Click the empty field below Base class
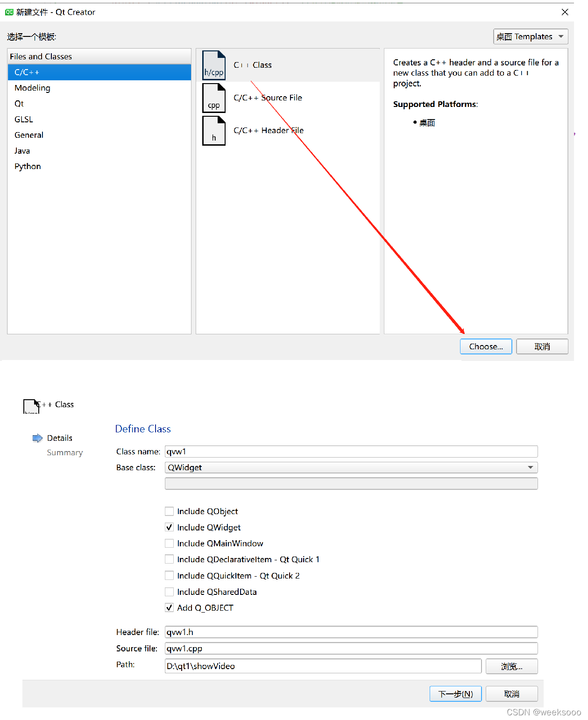588x720 pixels. pos(351,483)
